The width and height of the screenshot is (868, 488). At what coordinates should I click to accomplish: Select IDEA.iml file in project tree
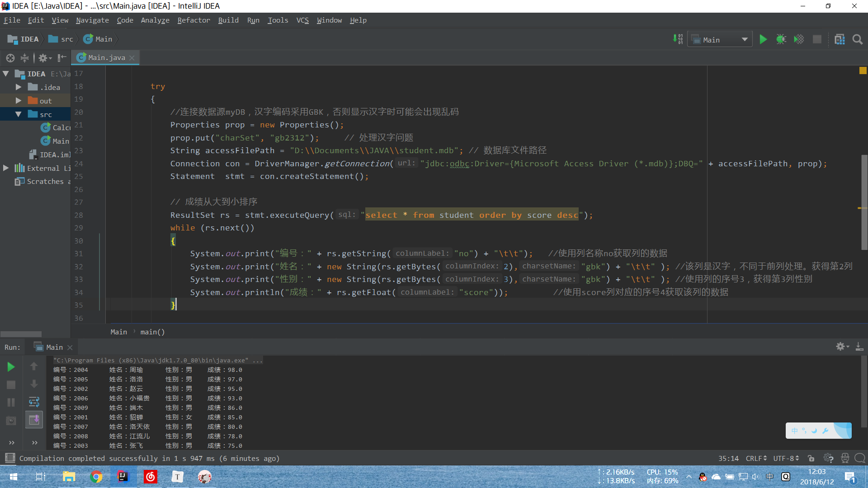50,155
